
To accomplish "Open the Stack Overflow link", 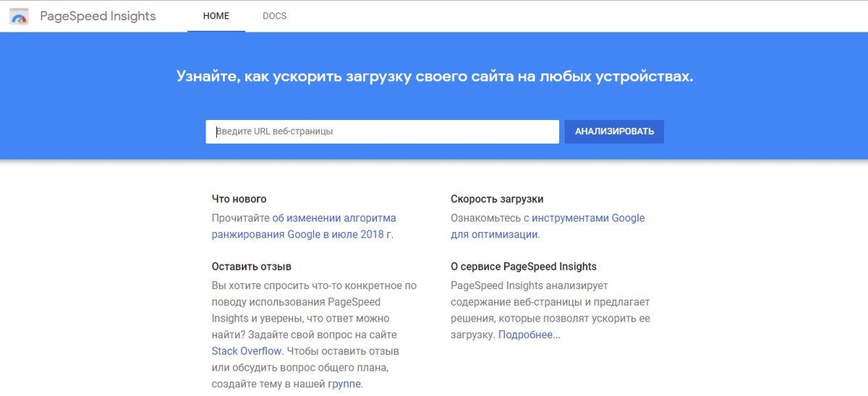I will click(247, 351).
